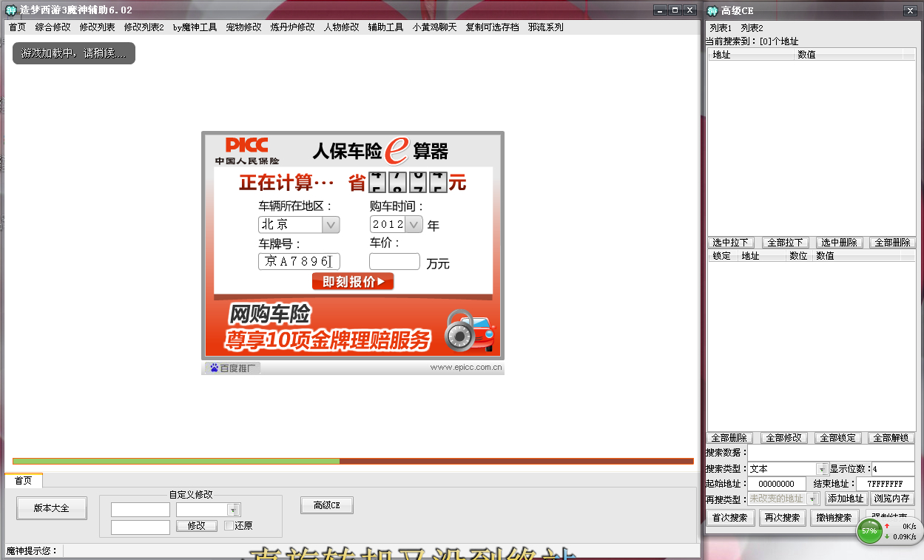Viewport: 924px width, 560px height.
Task: Open the 小黄鸡聊天 menu
Action: click(x=434, y=27)
